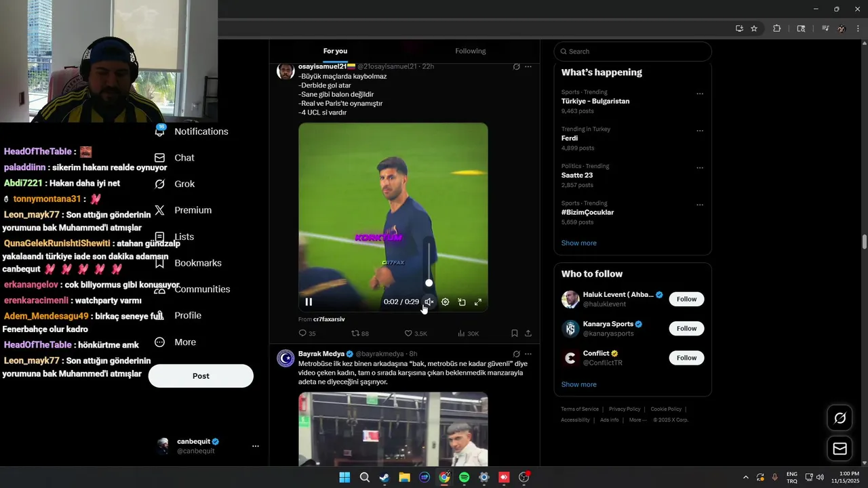868x488 pixels.
Task: Open osayisamuel21 profile avatar
Action: click(285, 71)
